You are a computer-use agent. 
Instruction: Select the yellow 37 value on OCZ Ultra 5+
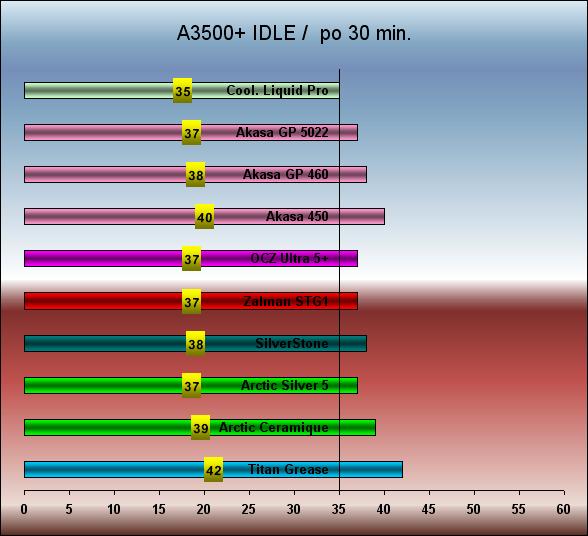click(x=192, y=258)
